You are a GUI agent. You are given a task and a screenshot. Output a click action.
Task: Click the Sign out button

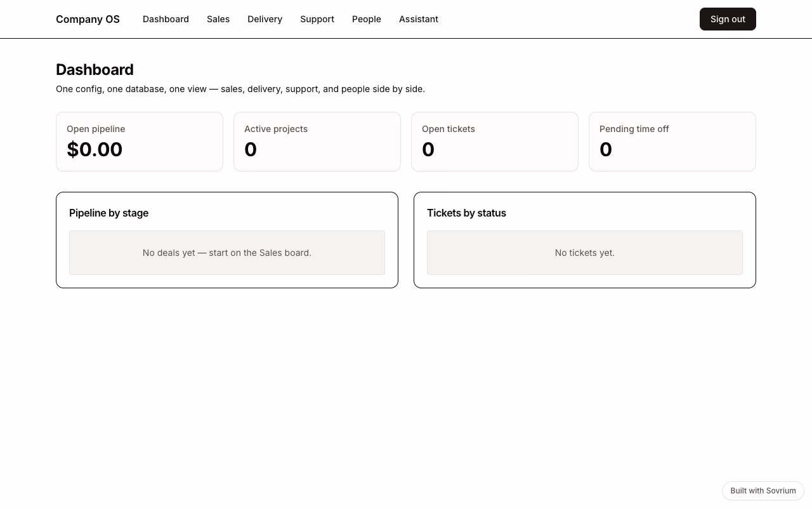728,19
